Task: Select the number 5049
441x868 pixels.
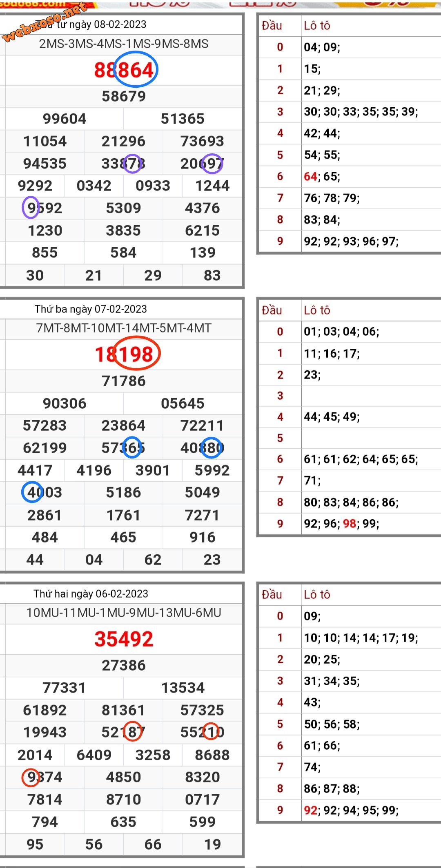Action: (202, 492)
